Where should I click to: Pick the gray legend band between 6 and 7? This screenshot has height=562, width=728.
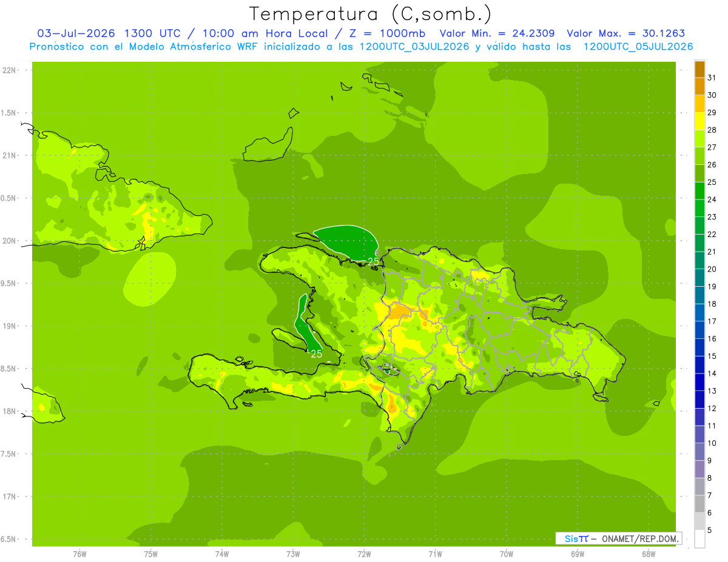click(x=699, y=504)
